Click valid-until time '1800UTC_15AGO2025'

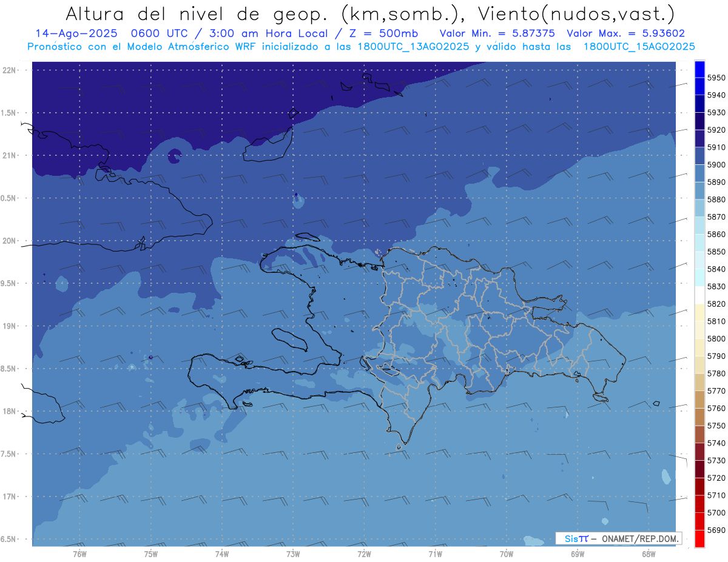639,47
